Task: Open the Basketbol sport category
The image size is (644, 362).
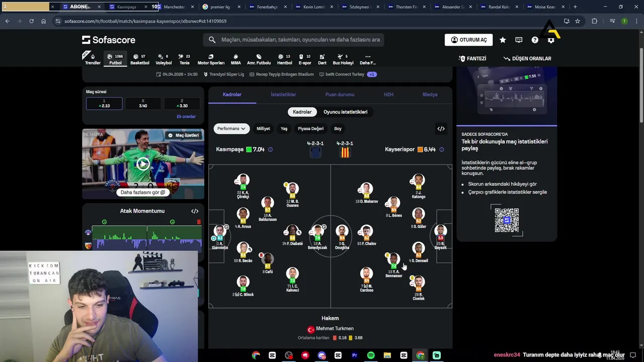Action: tap(140, 59)
